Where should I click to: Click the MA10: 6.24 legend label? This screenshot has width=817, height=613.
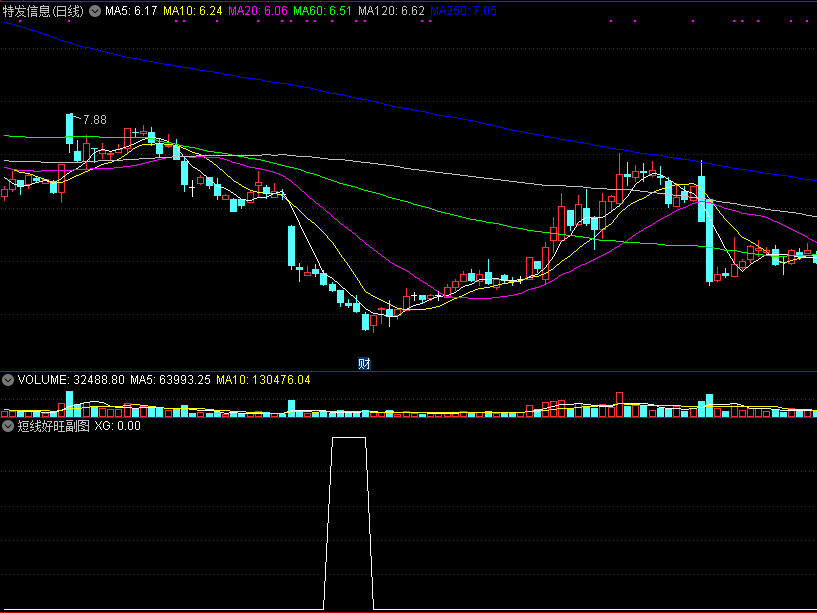[193, 11]
